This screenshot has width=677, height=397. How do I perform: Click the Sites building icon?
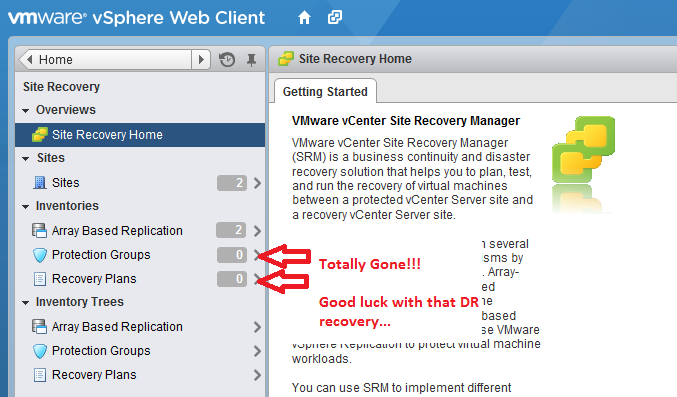point(40,183)
